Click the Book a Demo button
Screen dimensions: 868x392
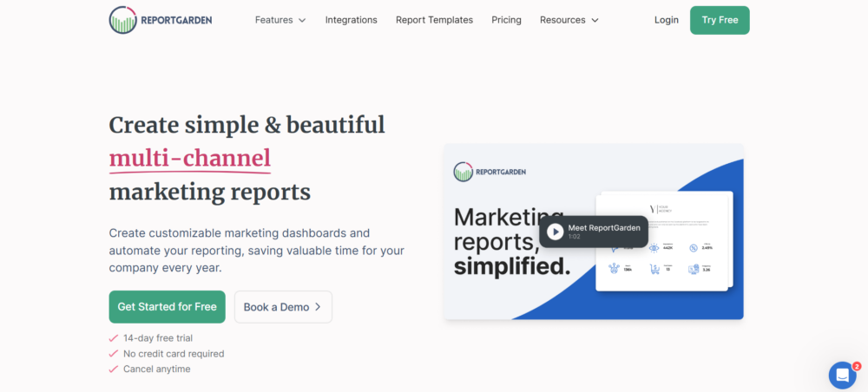(283, 307)
